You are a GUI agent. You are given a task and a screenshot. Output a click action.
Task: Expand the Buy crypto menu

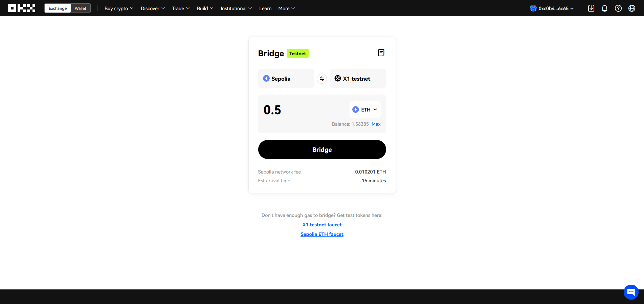[119, 8]
